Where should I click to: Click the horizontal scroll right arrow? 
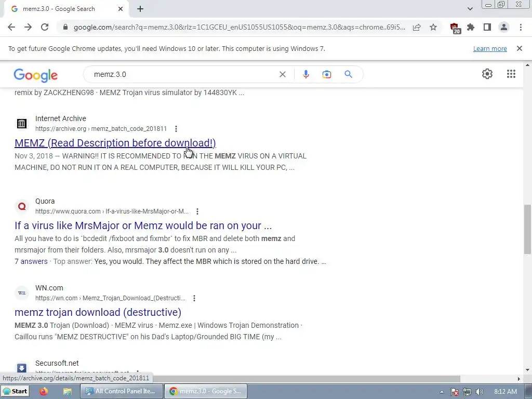pyautogui.click(x=519, y=379)
